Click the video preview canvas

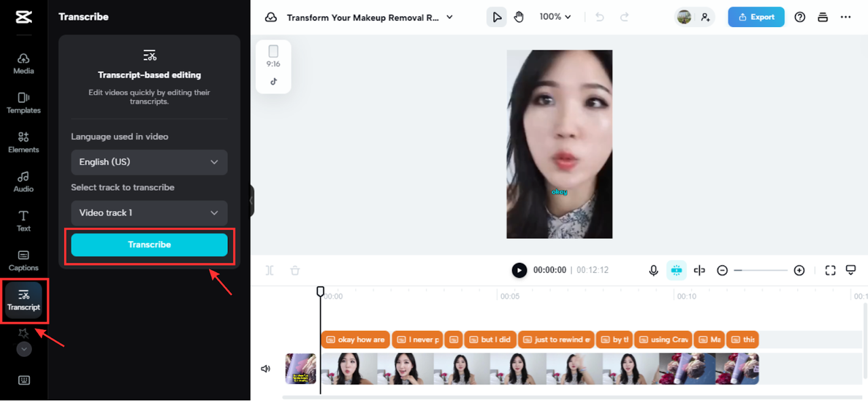(559, 144)
